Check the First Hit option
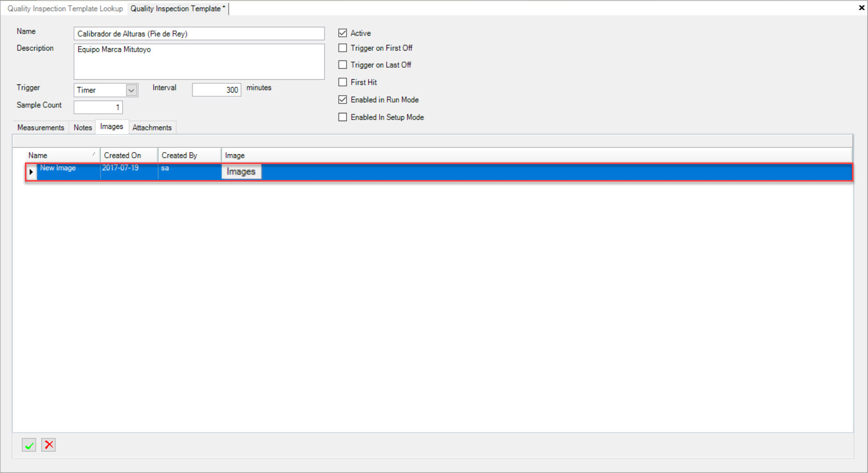Screen dimensions: 868x473 tap(342, 82)
